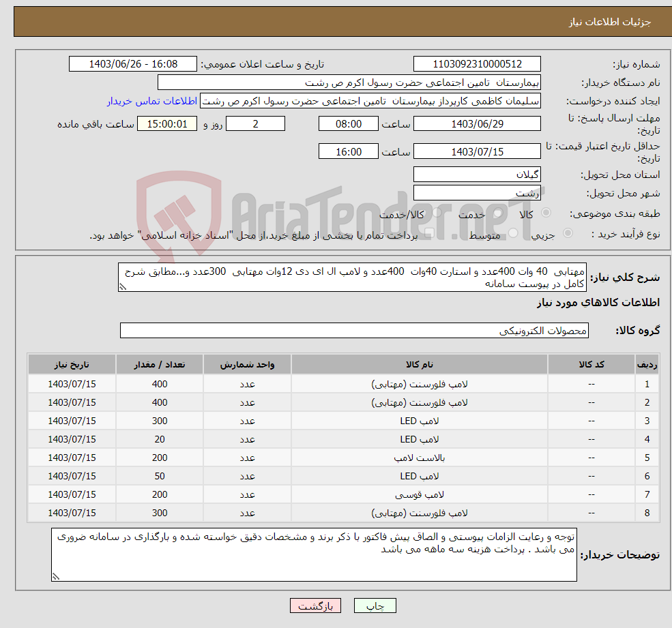Click the date 1403/07/15 in row 8
The width and height of the screenshot is (672, 628).
(x=72, y=513)
